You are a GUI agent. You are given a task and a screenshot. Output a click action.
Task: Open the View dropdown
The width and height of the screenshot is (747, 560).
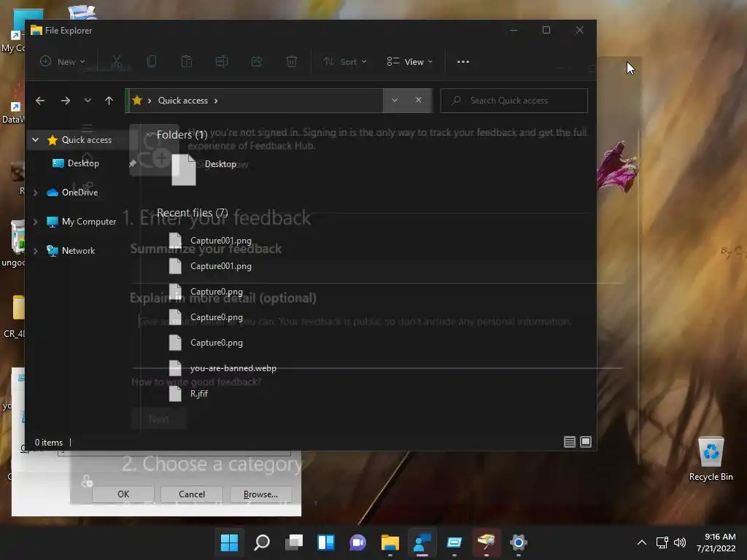coord(410,62)
